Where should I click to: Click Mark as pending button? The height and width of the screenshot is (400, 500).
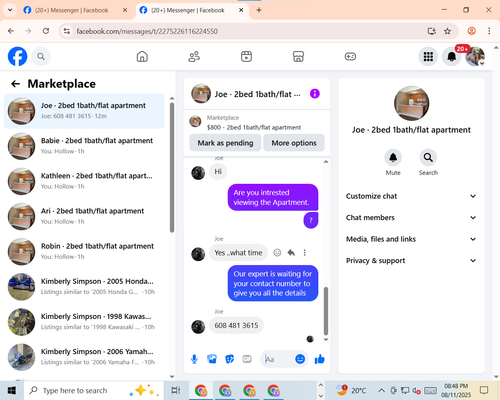(225, 143)
